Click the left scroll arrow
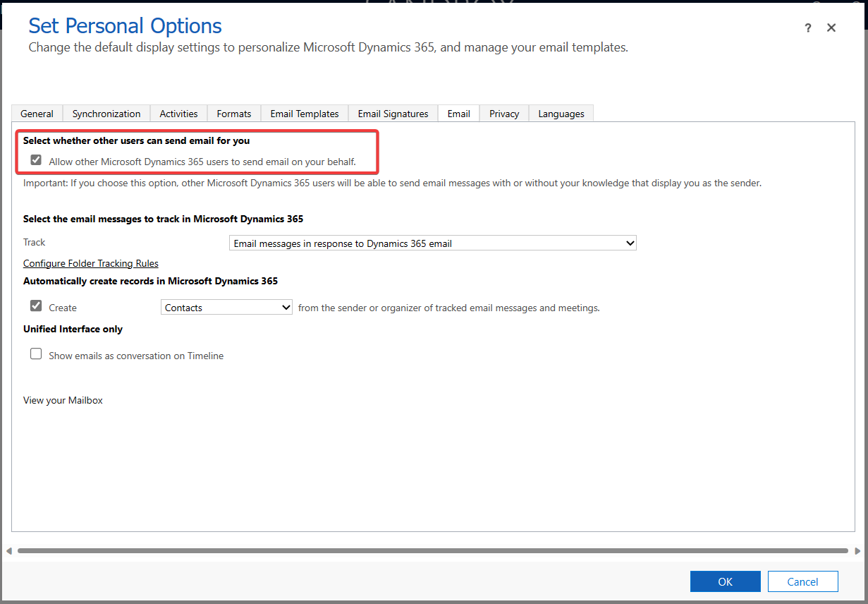The width and height of the screenshot is (868, 604). (9, 551)
